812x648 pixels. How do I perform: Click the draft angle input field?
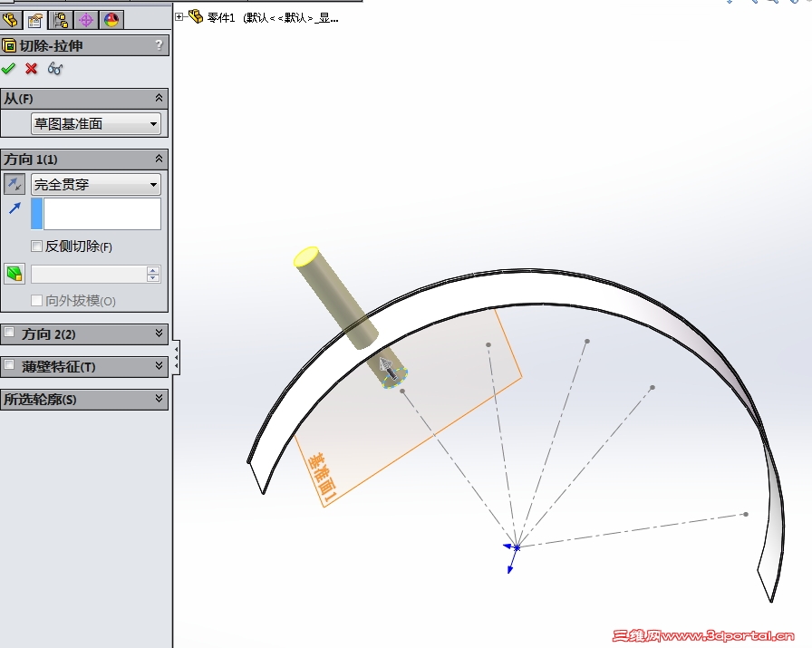[89, 274]
